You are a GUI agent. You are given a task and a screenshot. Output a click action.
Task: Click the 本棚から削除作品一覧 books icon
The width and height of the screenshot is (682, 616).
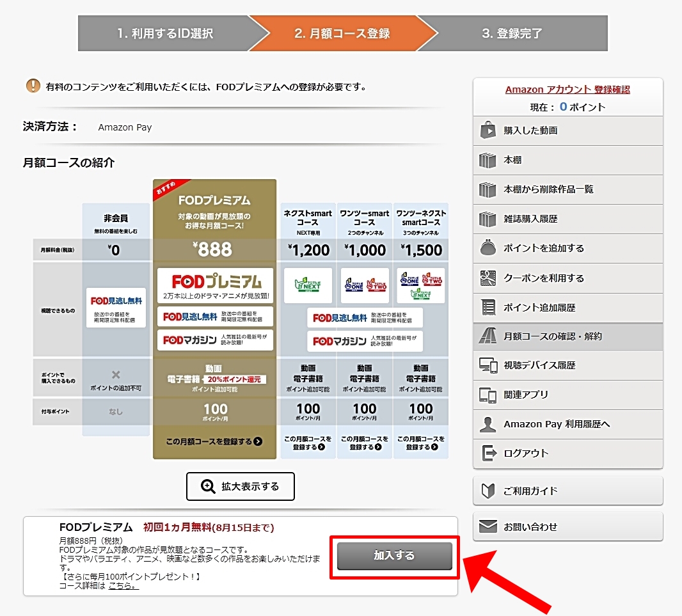click(x=488, y=189)
